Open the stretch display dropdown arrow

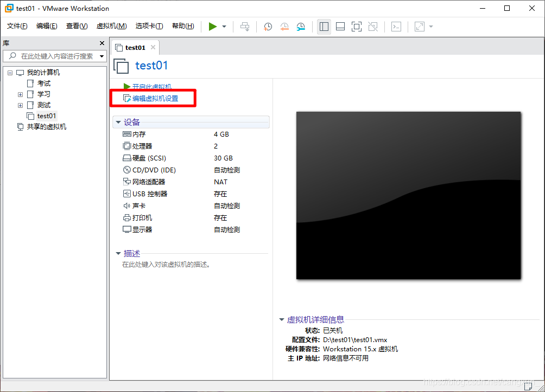coord(431,27)
